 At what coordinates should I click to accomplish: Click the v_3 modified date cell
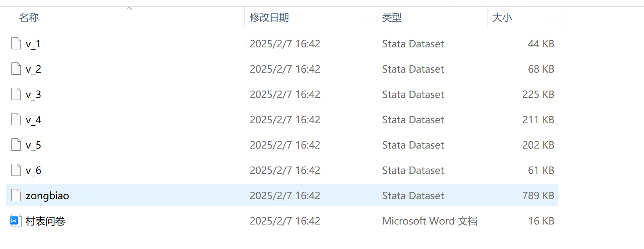click(285, 95)
